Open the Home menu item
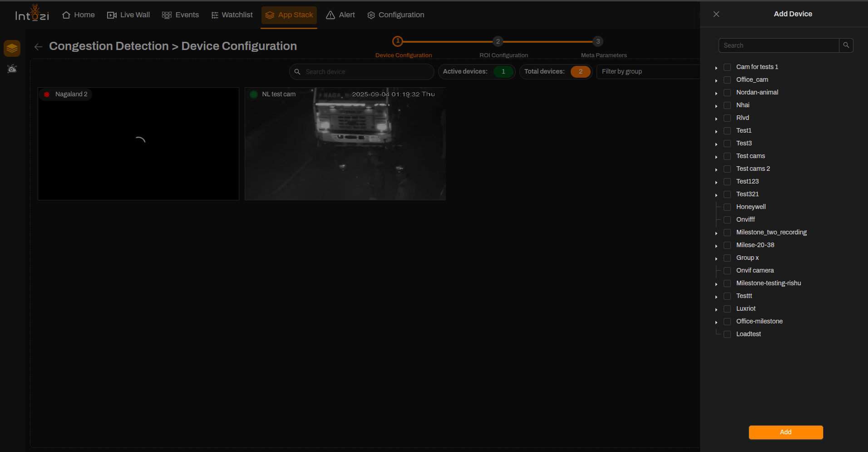The width and height of the screenshot is (868, 452). (x=79, y=15)
